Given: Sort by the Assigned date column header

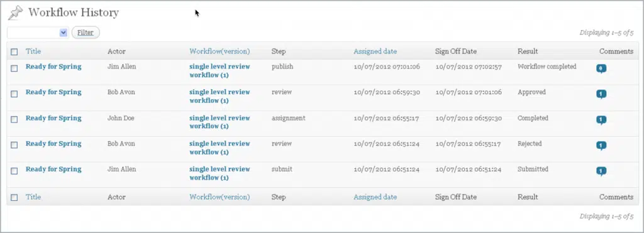Looking at the screenshot, I should [x=375, y=51].
